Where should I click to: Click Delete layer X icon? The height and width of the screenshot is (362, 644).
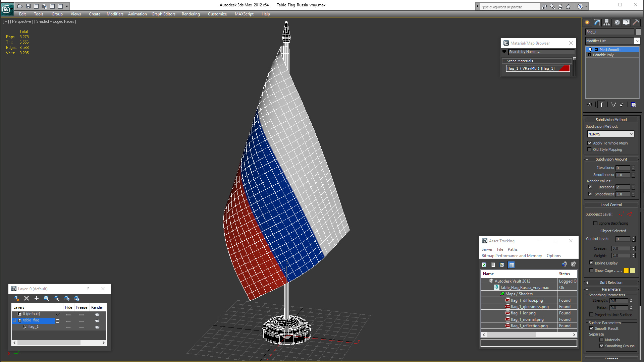(26, 298)
